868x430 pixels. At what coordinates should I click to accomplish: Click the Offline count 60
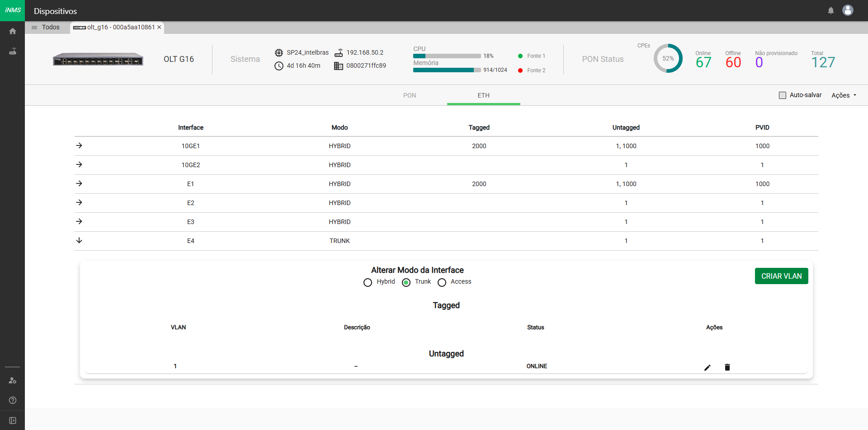coord(733,62)
